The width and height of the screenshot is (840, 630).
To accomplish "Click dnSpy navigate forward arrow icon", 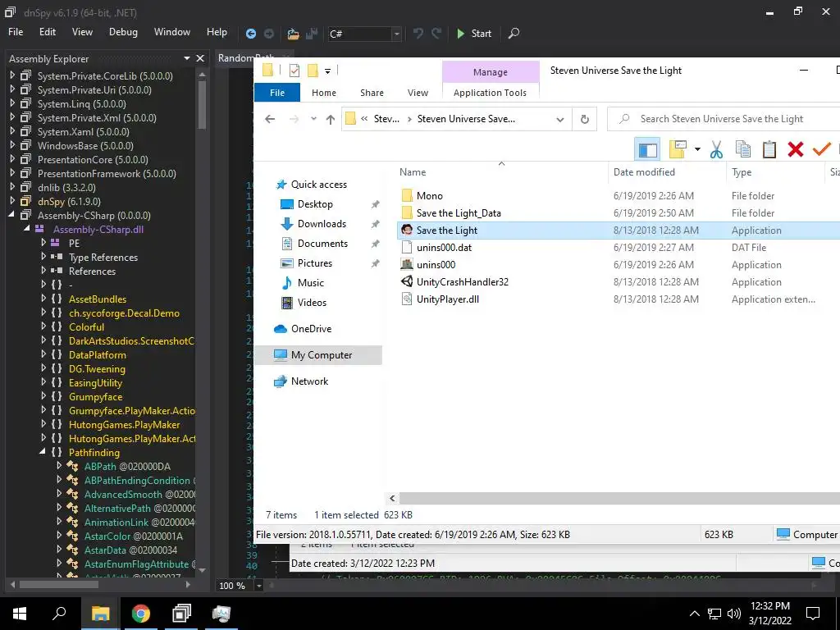I will coord(269,33).
